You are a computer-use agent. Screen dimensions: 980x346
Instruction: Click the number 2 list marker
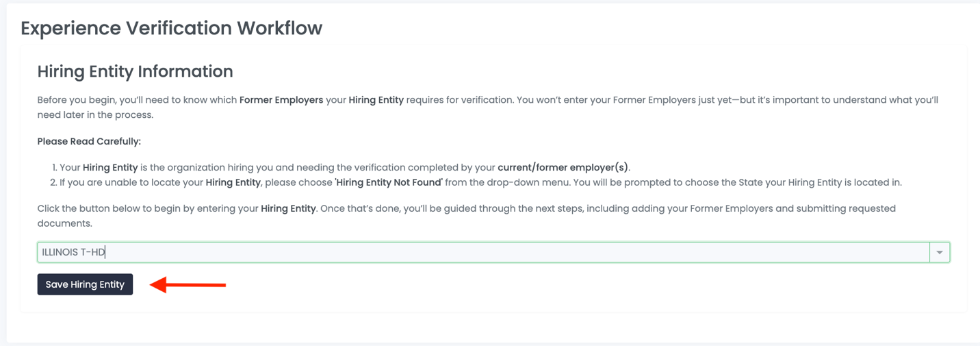(x=53, y=182)
